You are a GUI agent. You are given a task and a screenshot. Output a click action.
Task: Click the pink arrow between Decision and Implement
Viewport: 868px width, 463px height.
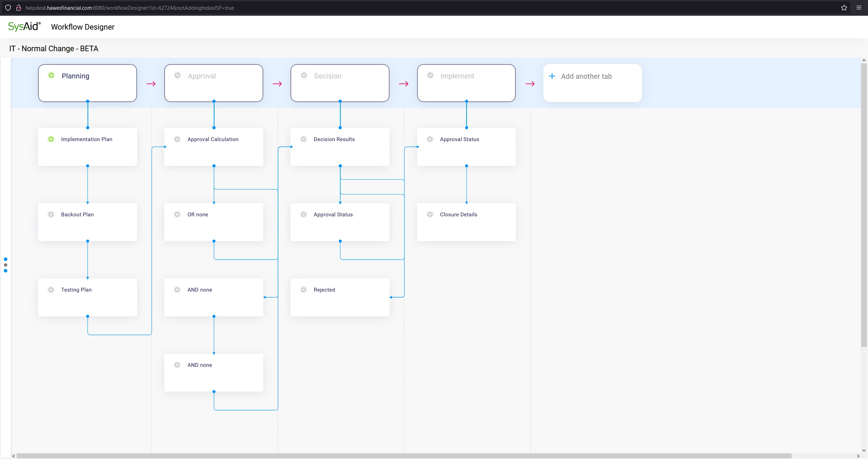[403, 83]
